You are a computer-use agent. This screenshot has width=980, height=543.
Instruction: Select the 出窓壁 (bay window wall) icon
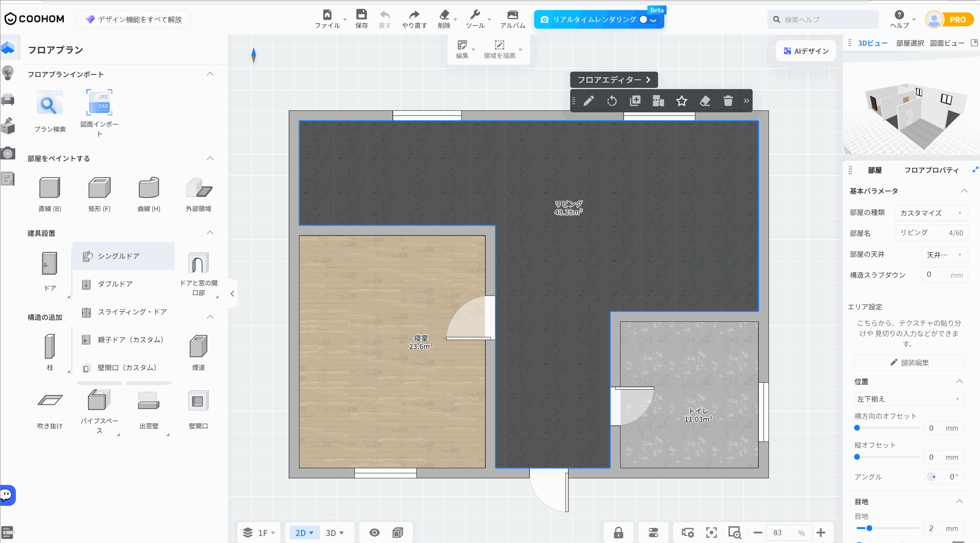pyautogui.click(x=149, y=401)
